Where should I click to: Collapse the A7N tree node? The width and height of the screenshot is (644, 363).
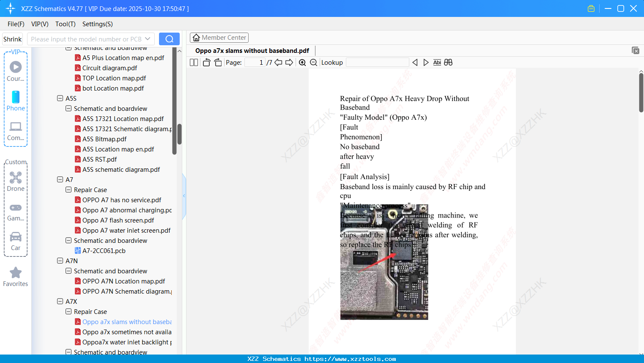pyautogui.click(x=60, y=261)
